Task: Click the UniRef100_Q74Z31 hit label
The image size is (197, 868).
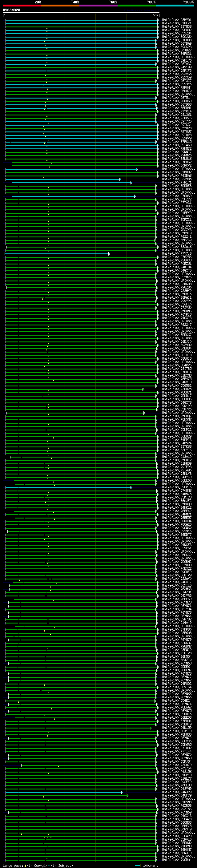Action: coord(176,592)
